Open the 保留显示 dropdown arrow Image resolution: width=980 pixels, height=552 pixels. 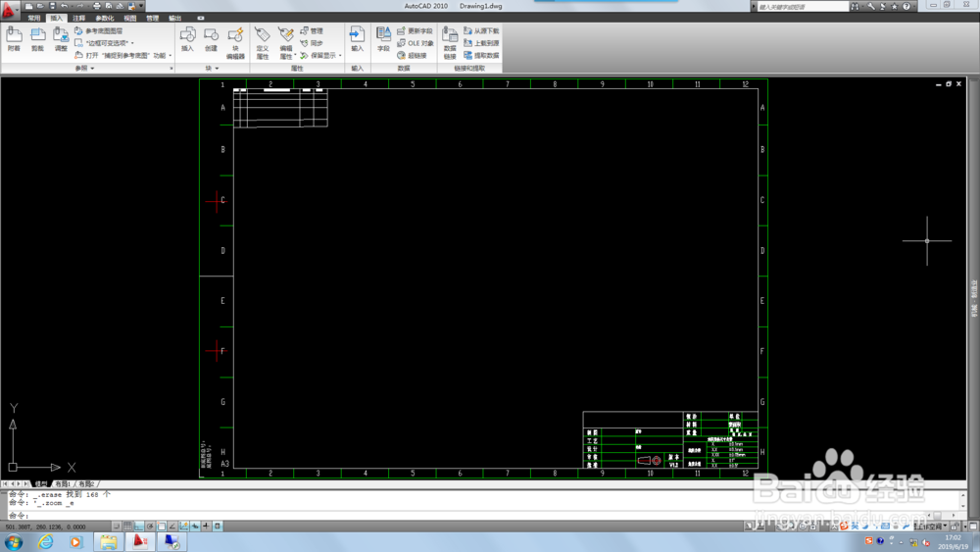[340, 56]
